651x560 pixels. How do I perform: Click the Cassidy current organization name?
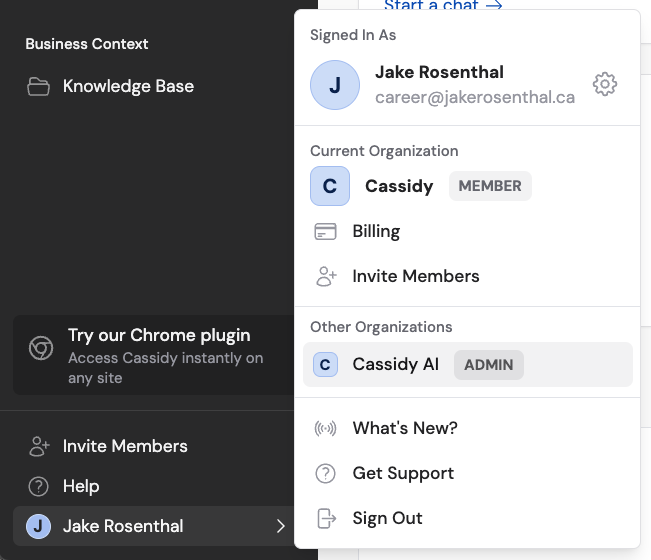pos(399,186)
